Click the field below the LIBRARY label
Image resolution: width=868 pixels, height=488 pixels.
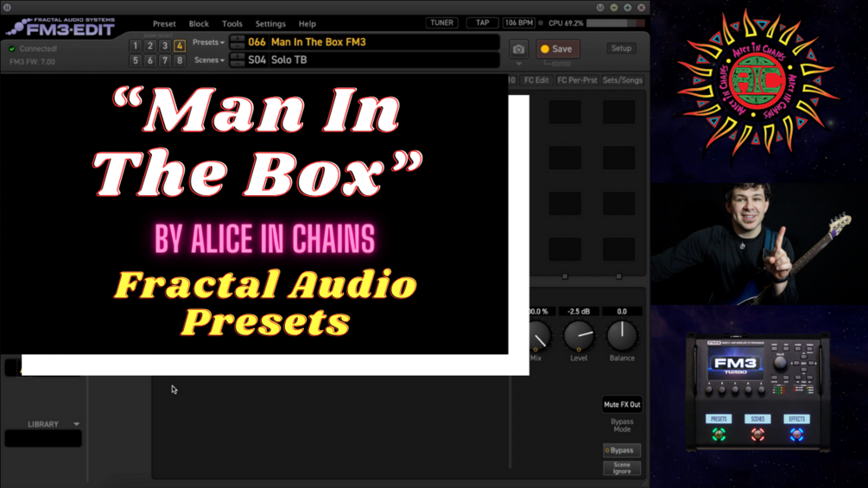(x=43, y=439)
